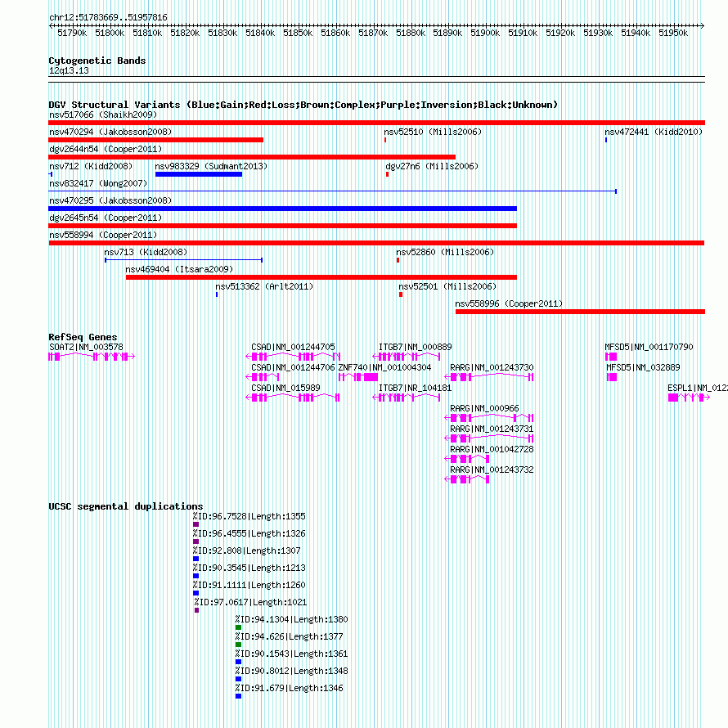Image resolution: width=728 pixels, height=728 pixels.
Task: Click red loss bar of nsv469404 (Itsara2009)
Action: [321, 277]
